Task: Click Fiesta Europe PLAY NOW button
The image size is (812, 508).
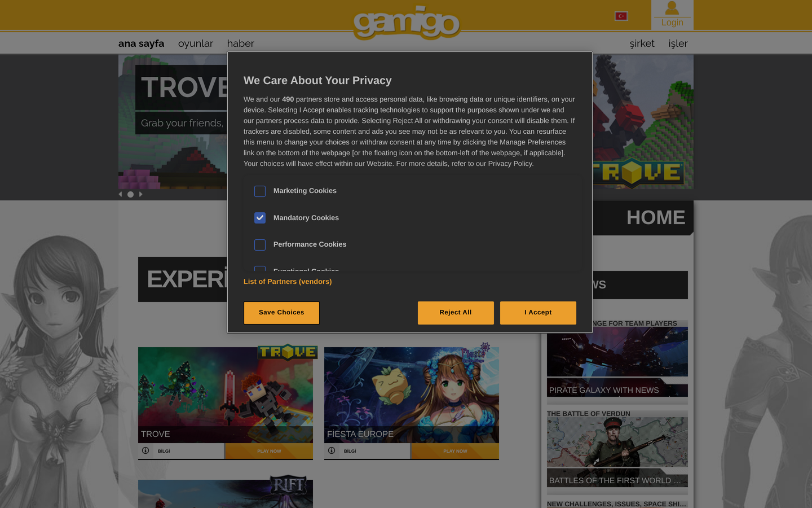Action: 455,451
